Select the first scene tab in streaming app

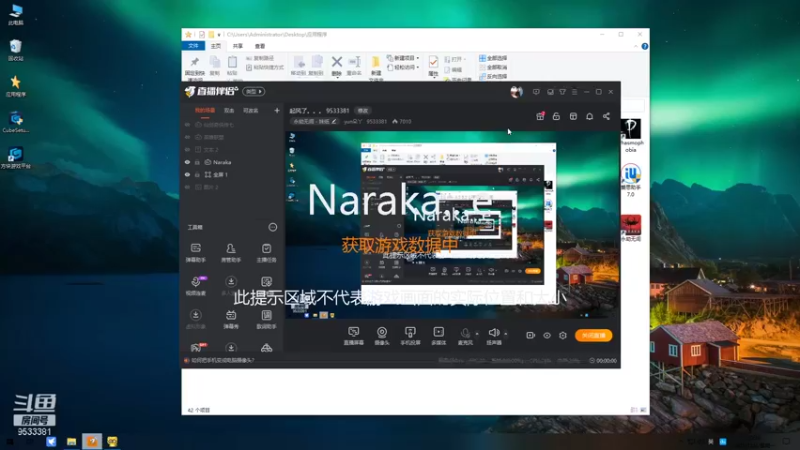(205, 110)
